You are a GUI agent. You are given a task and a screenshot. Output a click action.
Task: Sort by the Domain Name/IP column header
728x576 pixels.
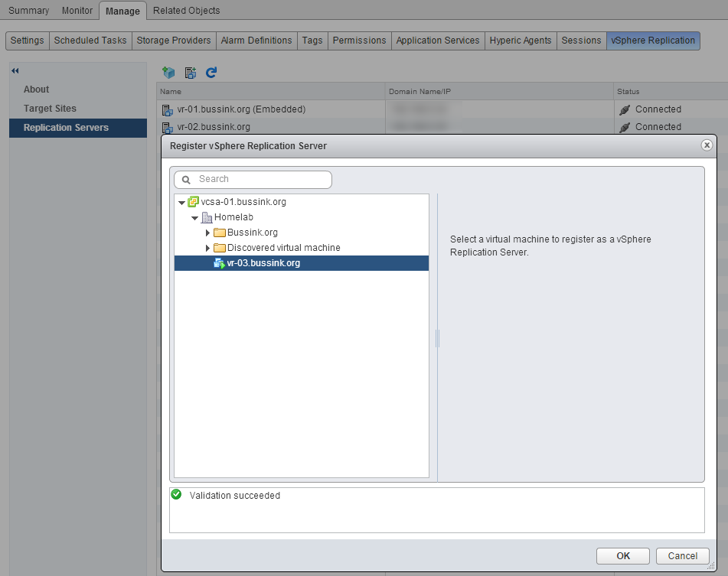click(x=499, y=91)
